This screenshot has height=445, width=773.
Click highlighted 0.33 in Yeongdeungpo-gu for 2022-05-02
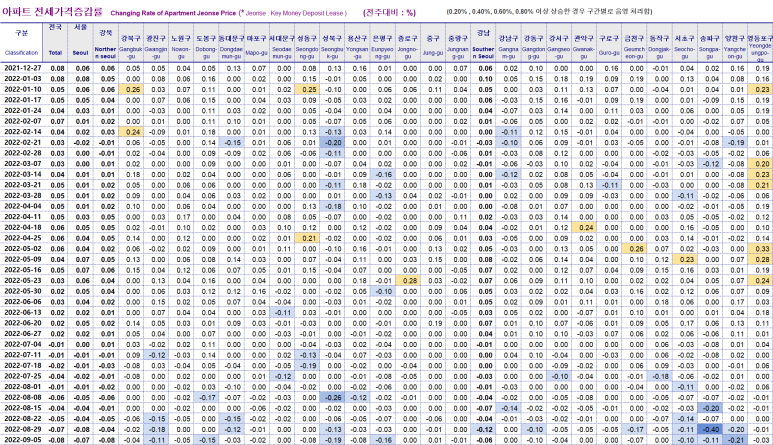[x=760, y=249]
